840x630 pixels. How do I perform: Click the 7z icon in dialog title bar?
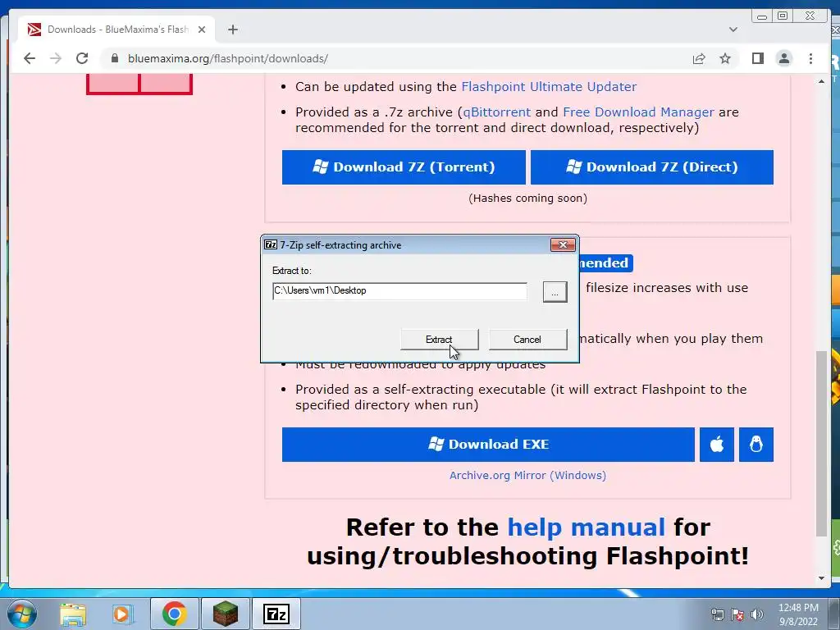271,244
